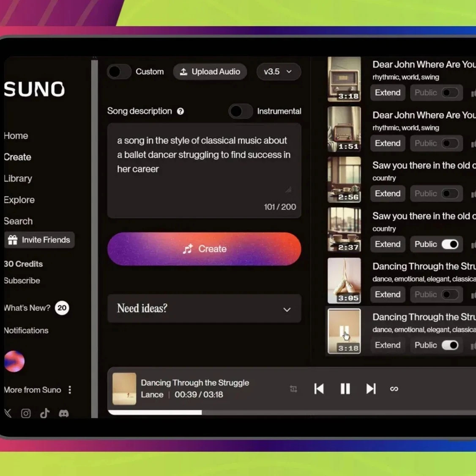Enable the Instrumental switch
The image size is (476, 476).
[241, 111]
